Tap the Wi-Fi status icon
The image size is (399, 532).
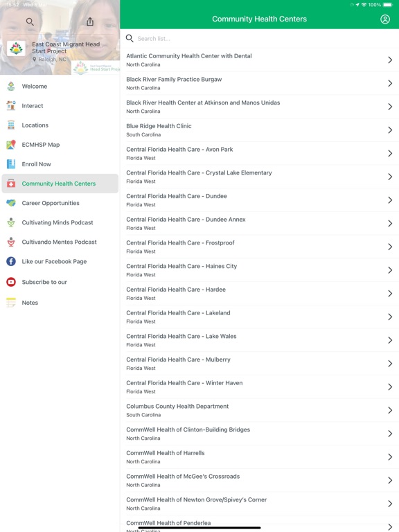point(364,5)
